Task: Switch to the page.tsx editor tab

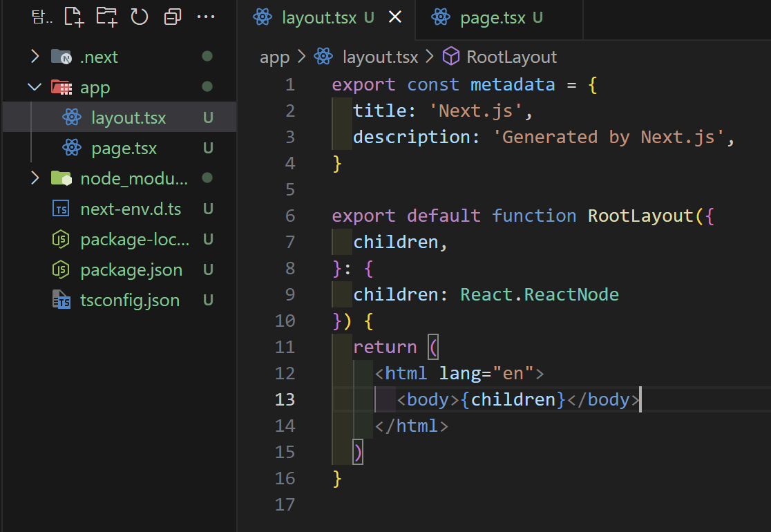Action: (x=499, y=19)
